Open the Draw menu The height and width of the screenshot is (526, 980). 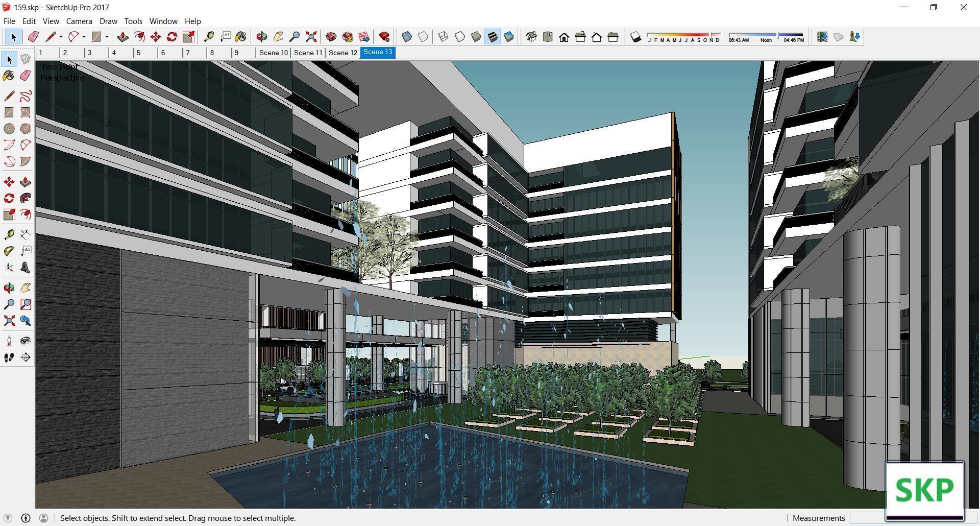click(x=108, y=21)
